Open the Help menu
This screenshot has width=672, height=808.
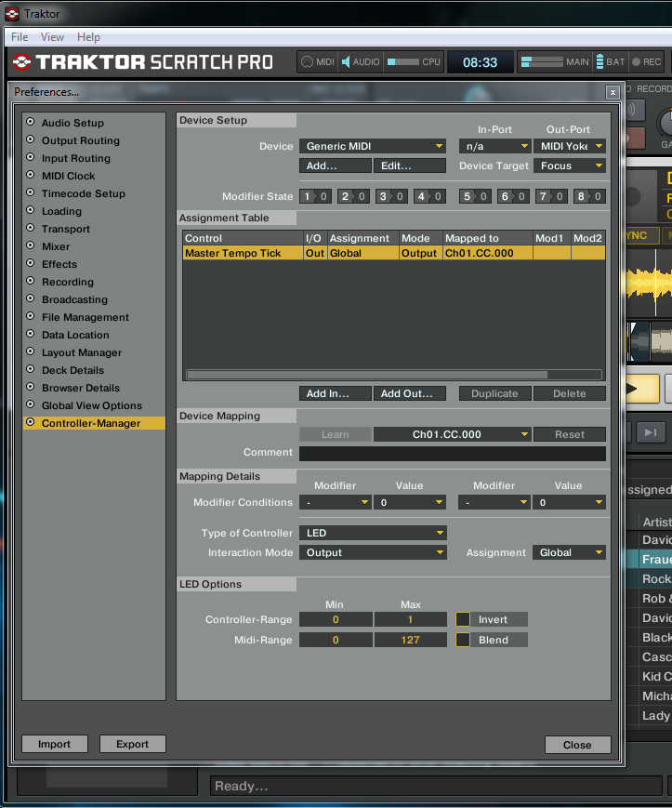coord(88,37)
